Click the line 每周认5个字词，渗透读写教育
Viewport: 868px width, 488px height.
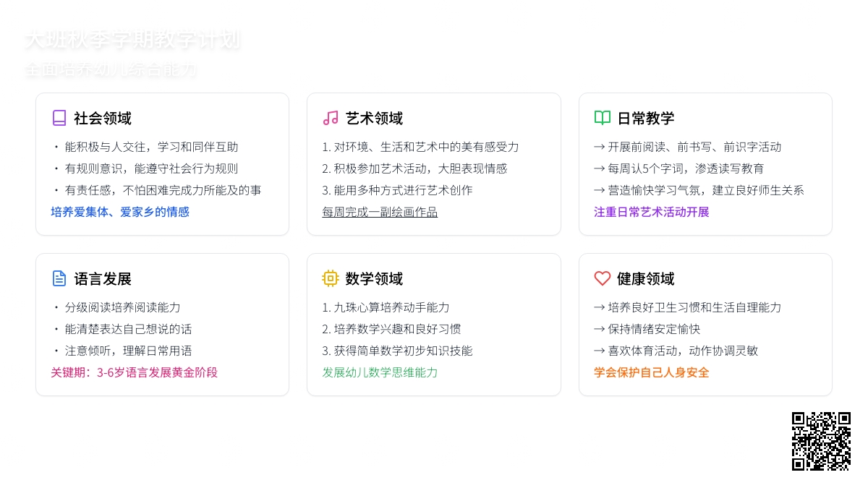pos(679,168)
